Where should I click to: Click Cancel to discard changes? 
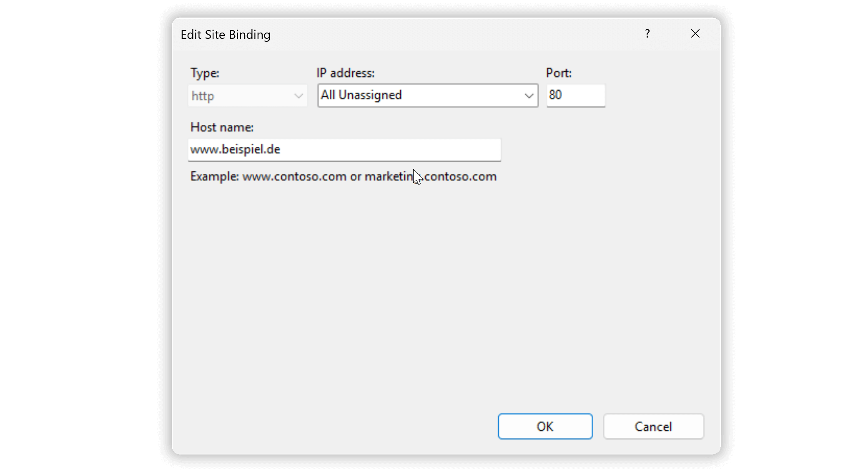[653, 426]
